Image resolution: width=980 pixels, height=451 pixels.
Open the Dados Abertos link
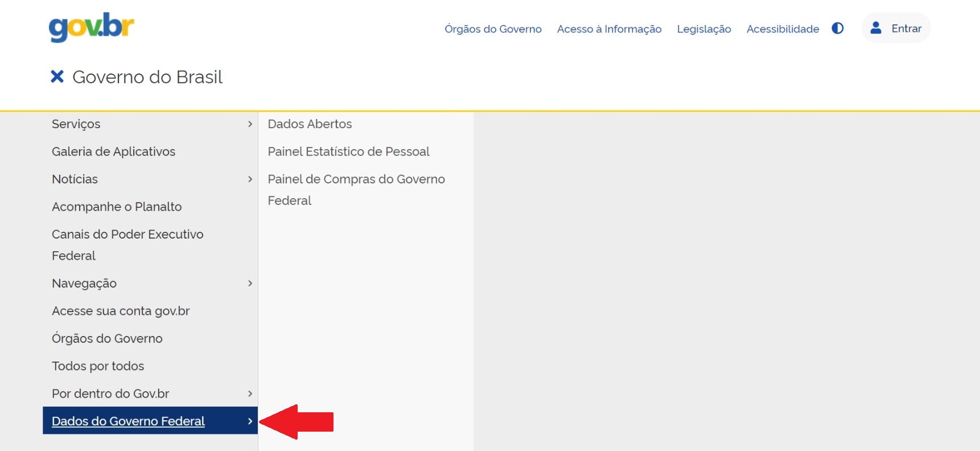(x=309, y=124)
